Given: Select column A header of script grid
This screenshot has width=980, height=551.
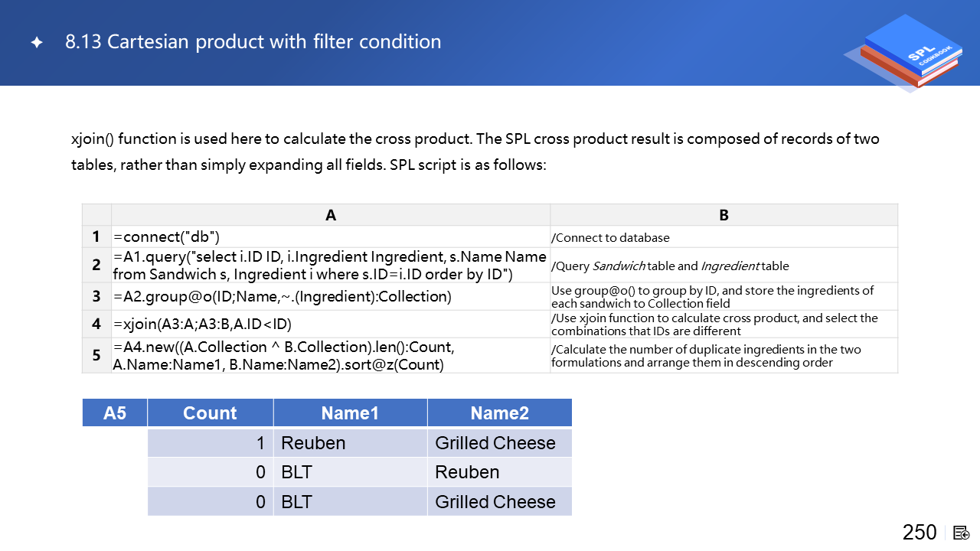Looking at the screenshot, I should click(x=331, y=215).
